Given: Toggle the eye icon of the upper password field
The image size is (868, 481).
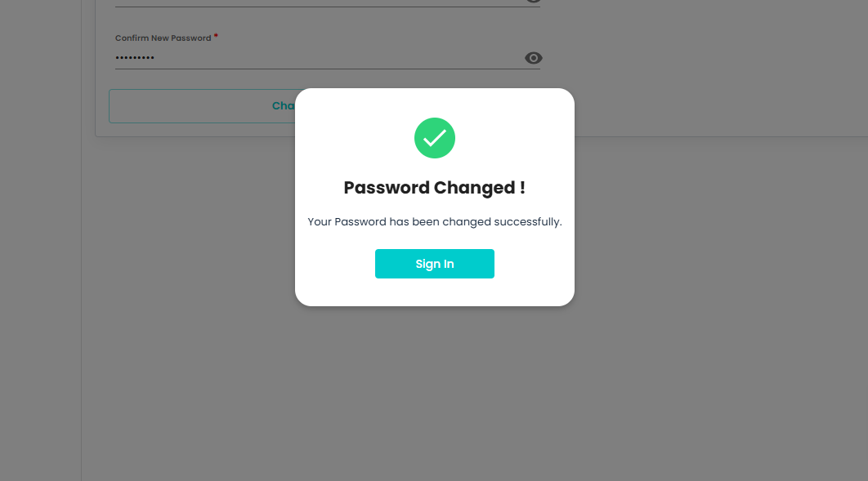Looking at the screenshot, I should [x=533, y=2].
